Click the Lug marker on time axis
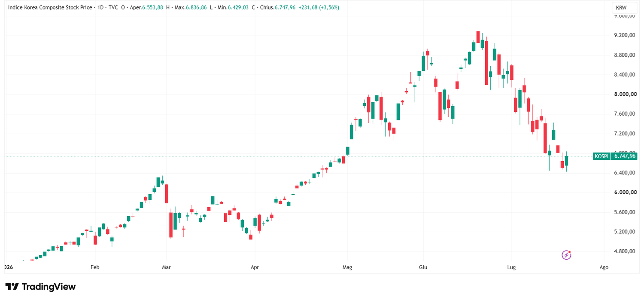This screenshot has height=300, width=644. [x=511, y=267]
